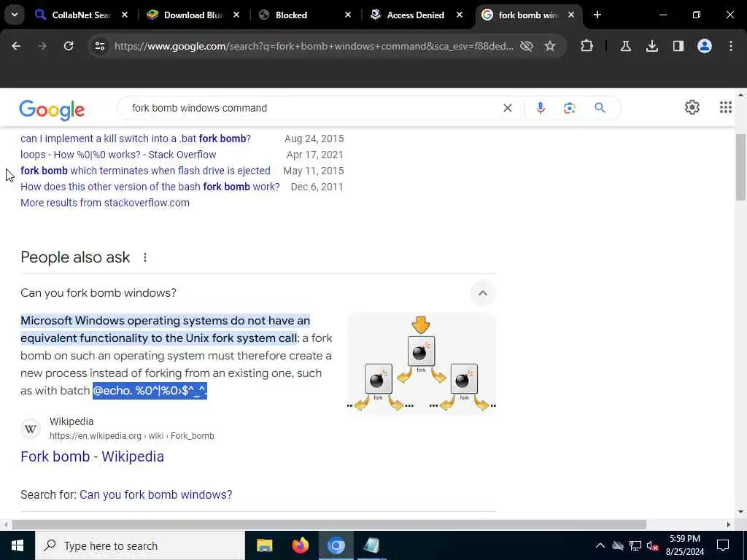Close the Access Denied tab
The height and width of the screenshot is (560, 747).
tap(460, 15)
